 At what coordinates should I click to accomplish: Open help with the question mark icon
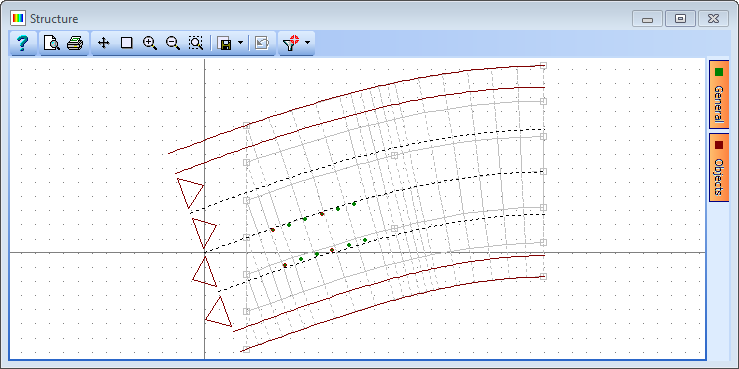point(23,43)
